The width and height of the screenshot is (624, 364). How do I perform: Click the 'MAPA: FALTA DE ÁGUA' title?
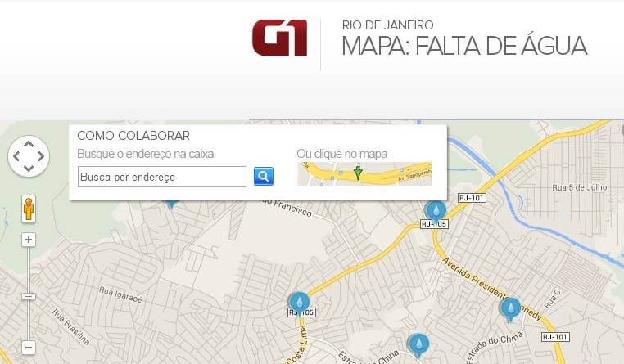point(464,46)
